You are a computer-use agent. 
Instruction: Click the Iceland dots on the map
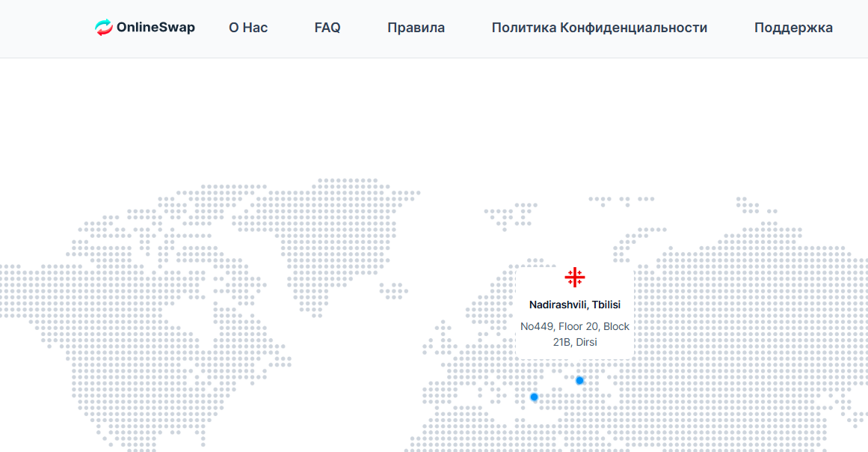tap(393, 290)
